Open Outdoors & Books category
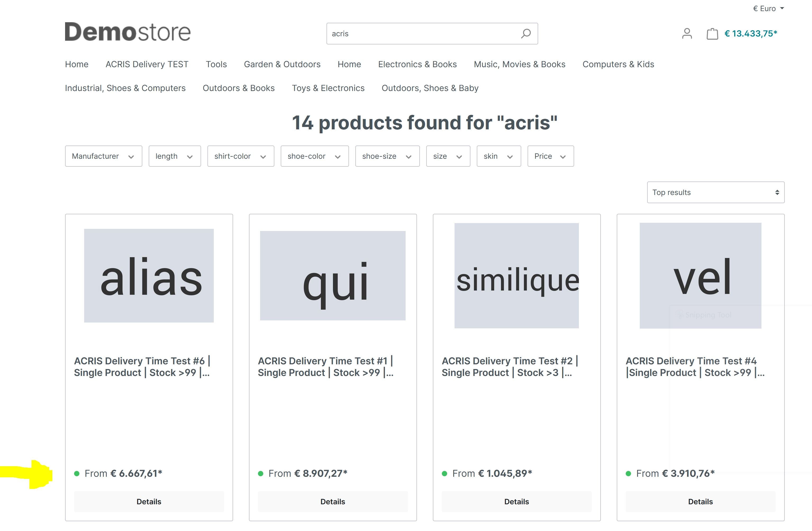812x531 pixels. 238,88
